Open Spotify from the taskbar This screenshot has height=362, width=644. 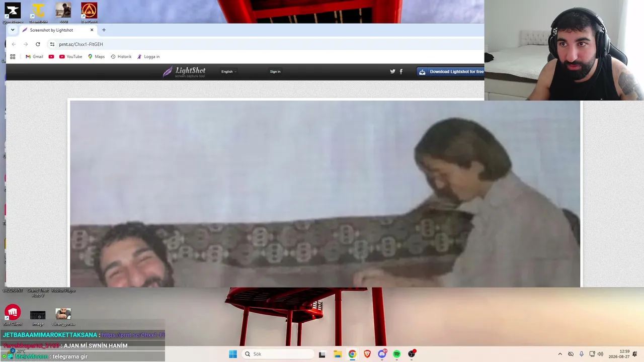tap(397, 354)
